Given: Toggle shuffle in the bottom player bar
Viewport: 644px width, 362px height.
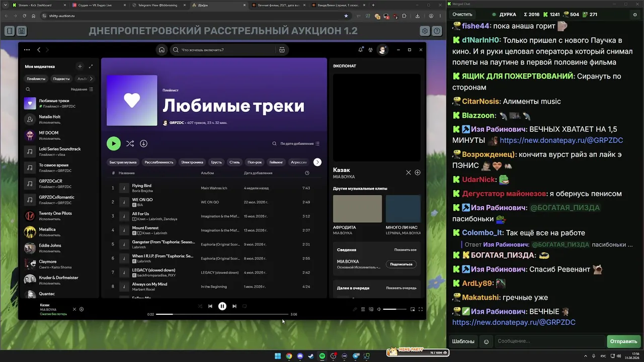Looking at the screenshot, I should click(x=200, y=306).
